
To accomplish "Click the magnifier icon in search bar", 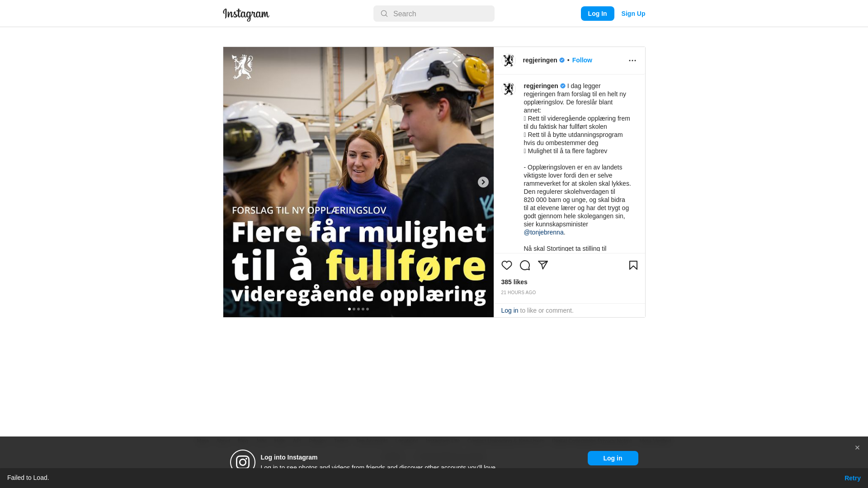I will pos(384,14).
